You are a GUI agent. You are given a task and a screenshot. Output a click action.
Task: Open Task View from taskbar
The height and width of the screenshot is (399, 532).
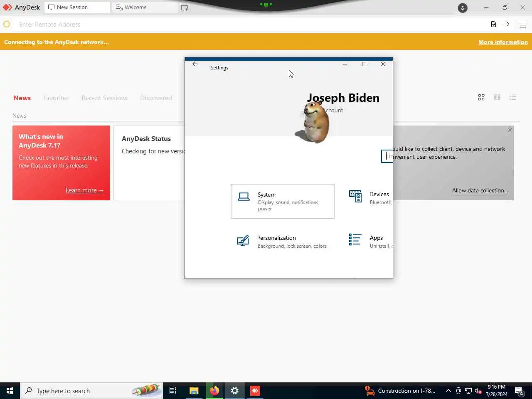(173, 391)
